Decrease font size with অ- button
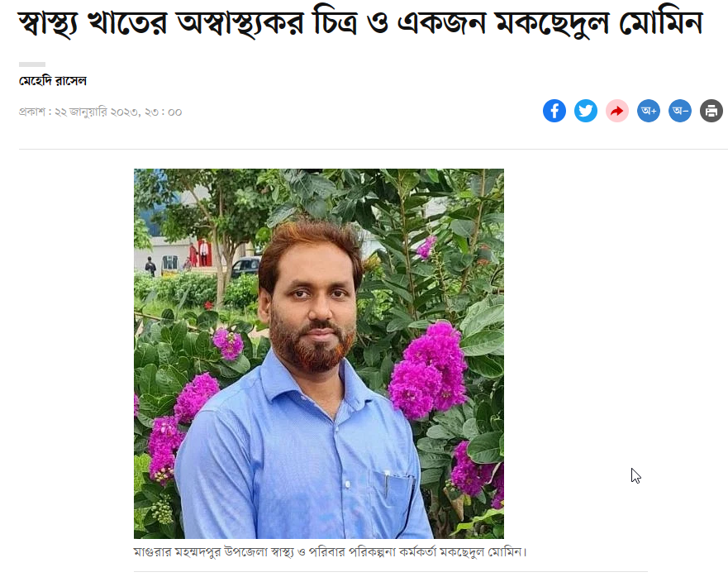Image resolution: width=728 pixels, height=577 pixels. click(680, 111)
